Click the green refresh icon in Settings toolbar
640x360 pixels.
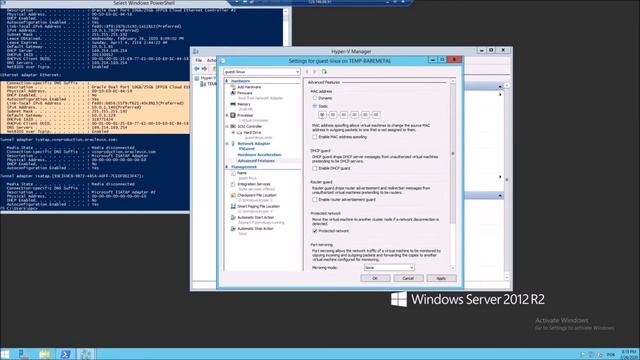pyautogui.click(x=324, y=72)
